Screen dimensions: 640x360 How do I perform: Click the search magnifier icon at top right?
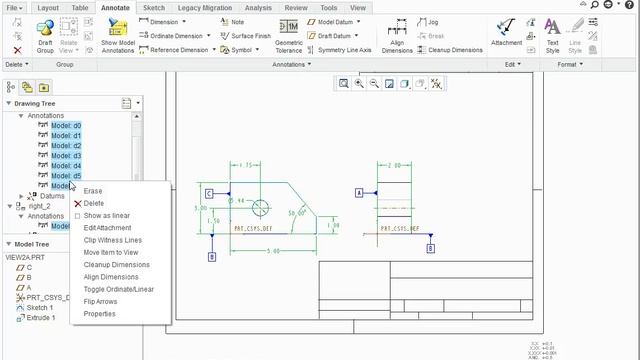(x=595, y=5)
